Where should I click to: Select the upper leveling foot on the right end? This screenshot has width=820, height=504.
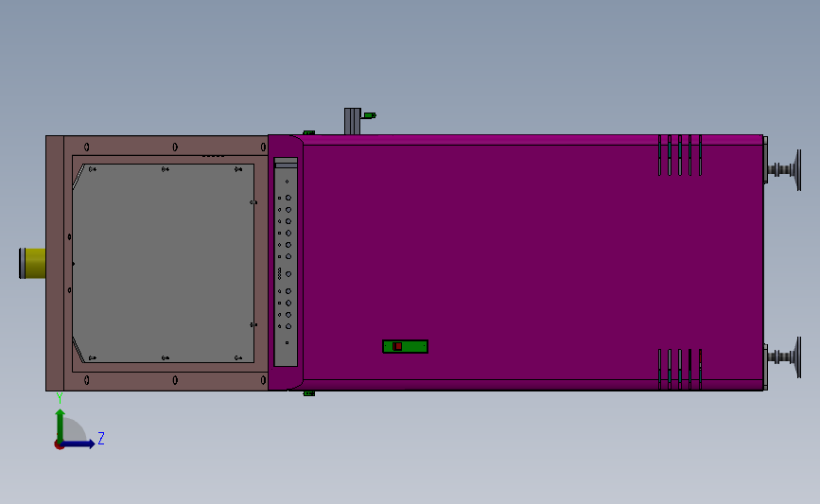[x=783, y=170]
